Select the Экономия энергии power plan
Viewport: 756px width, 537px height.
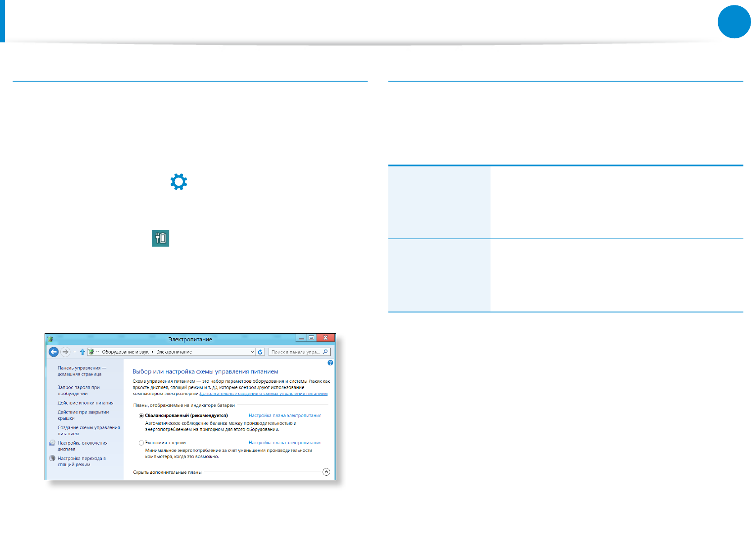141,443
